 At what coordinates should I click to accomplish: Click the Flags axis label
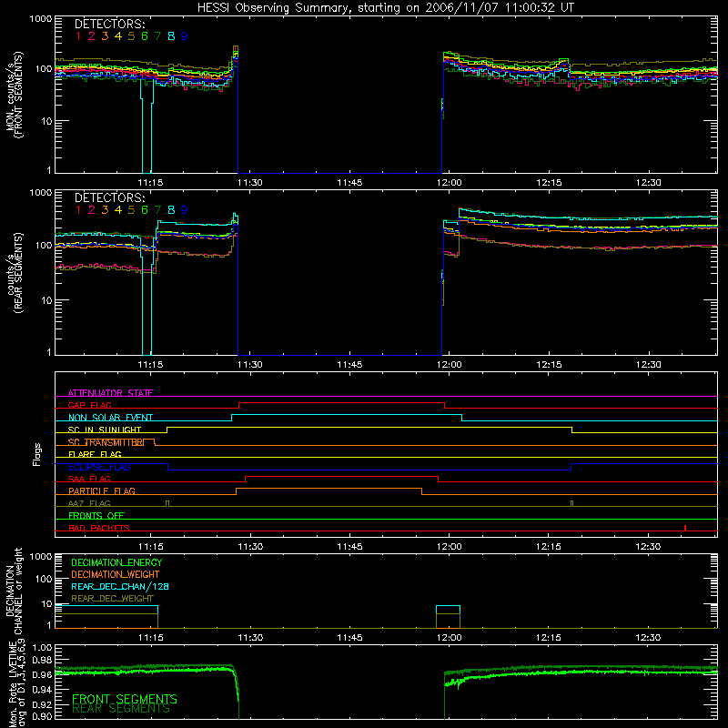pos(36,454)
